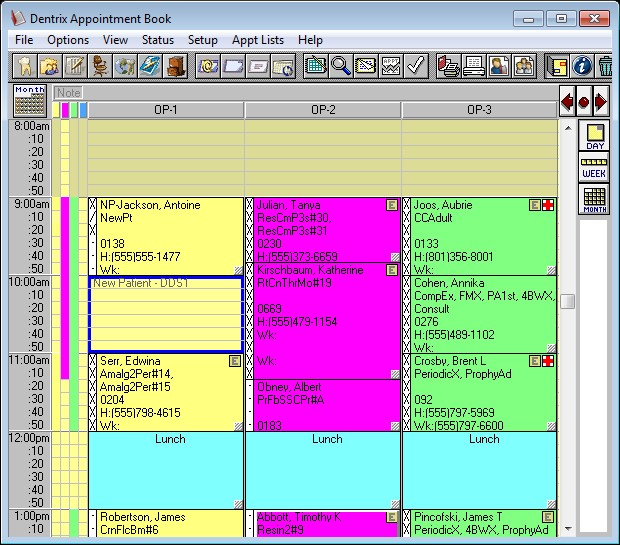The image size is (620, 545).
Task: Click the red medical alert cross on Joos, Aubrie
Action: coord(548,205)
